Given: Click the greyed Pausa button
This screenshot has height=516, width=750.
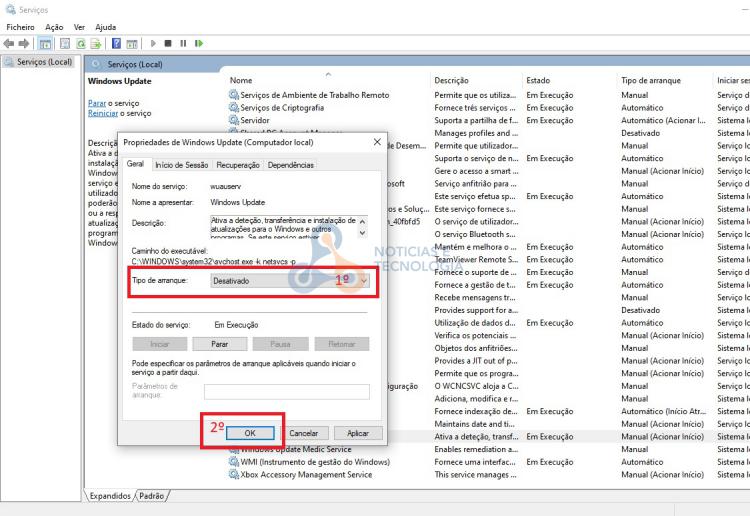Looking at the screenshot, I should [x=280, y=344].
